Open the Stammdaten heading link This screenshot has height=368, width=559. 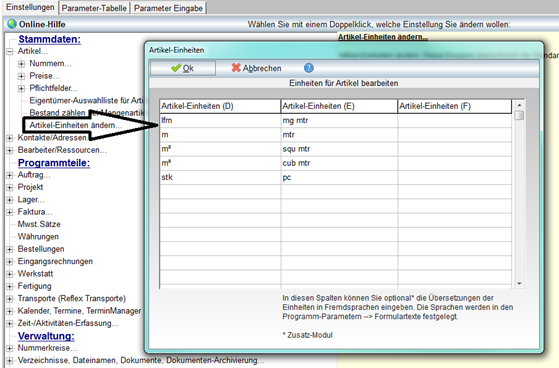[x=50, y=39]
